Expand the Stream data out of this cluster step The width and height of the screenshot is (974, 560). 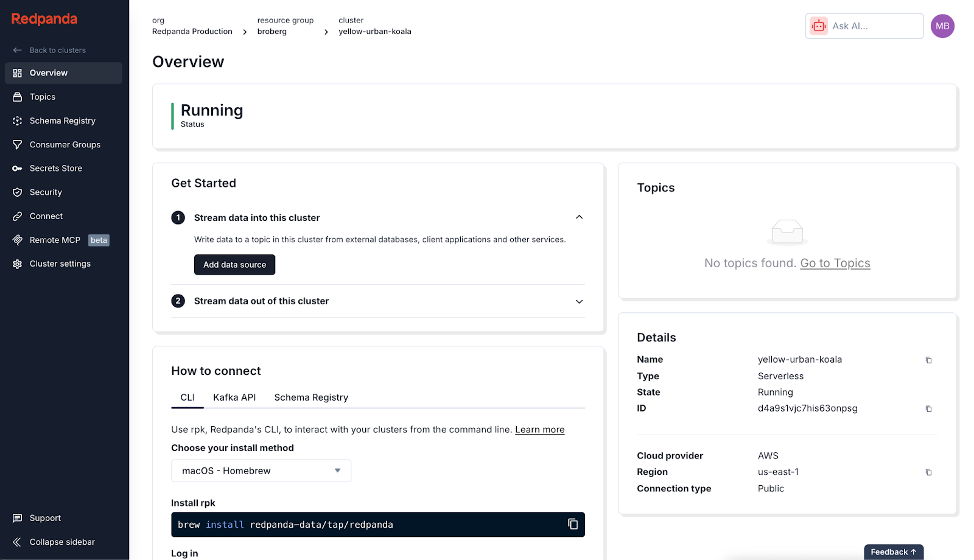click(579, 301)
